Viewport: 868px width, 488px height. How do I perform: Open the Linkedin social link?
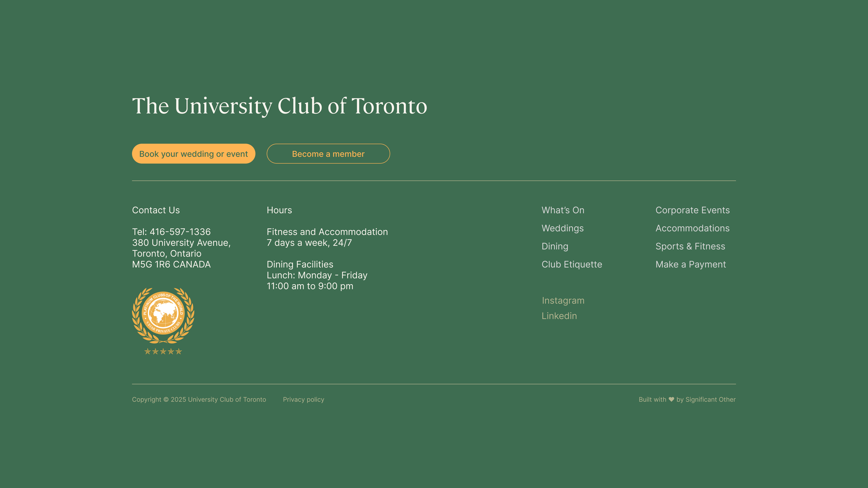(x=559, y=316)
